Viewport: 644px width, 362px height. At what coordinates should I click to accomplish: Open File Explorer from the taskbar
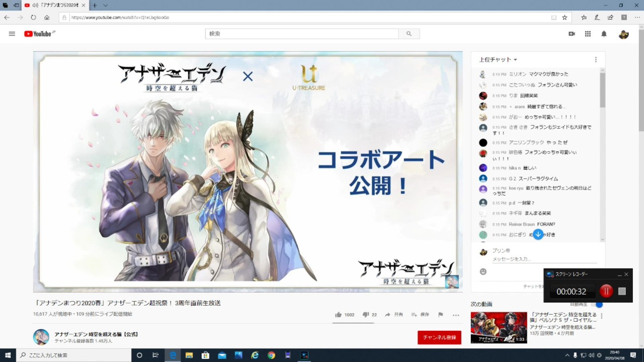coord(189,355)
